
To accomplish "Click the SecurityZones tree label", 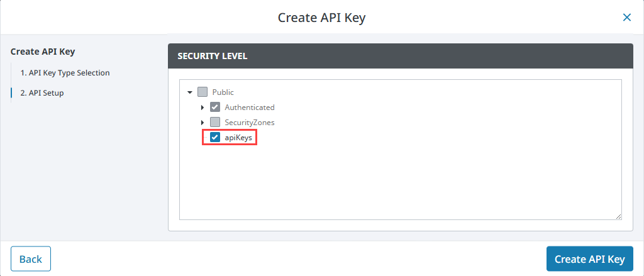I will pyautogui.click(x=250, y=123).
